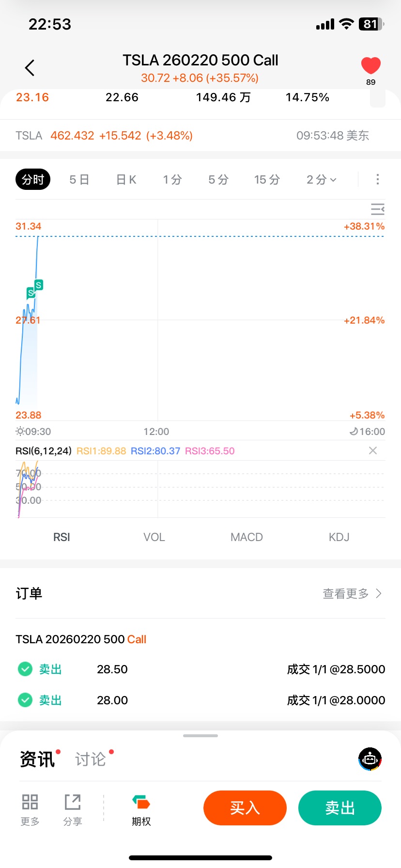Expand 查看更多 orders list

click(352, 594)
